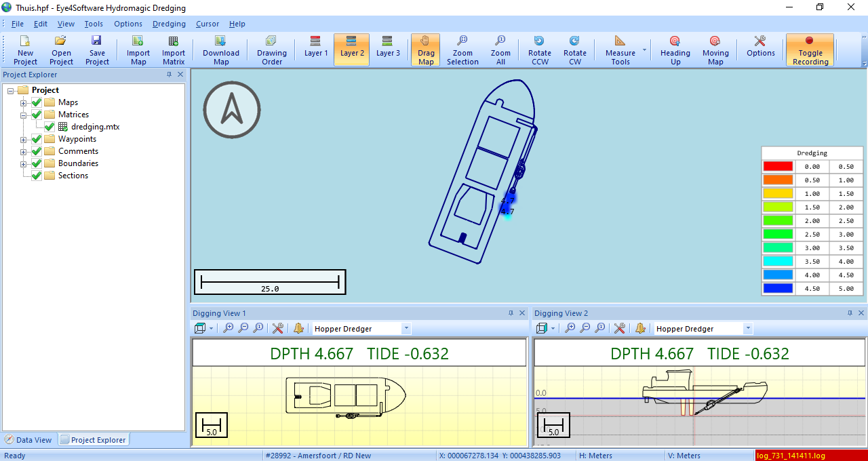Image resolution: width=868 pixels, height=461 pixels.
Task: Click Zoom All in the toolbar
Action: [500, 49]
